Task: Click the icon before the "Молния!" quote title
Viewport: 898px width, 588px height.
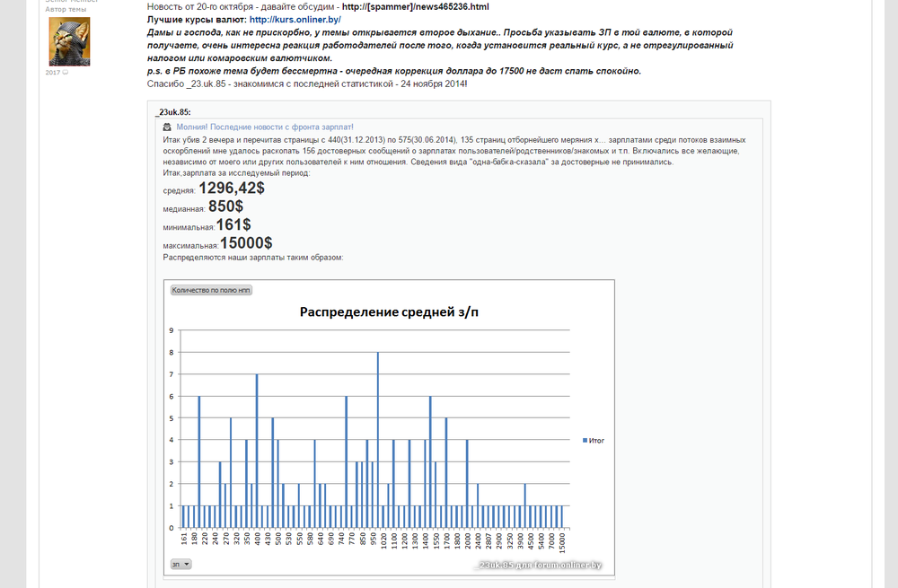Action: pos(167,127)
